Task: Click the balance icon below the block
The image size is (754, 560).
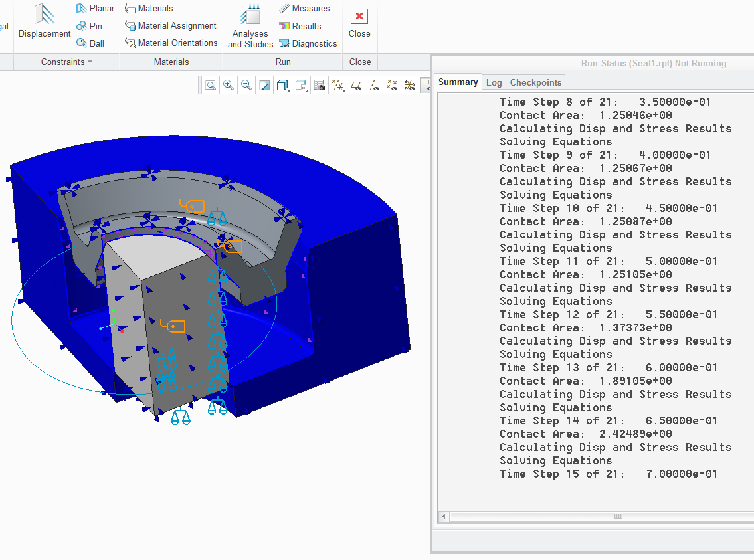Action: click(x=181, y=417)
